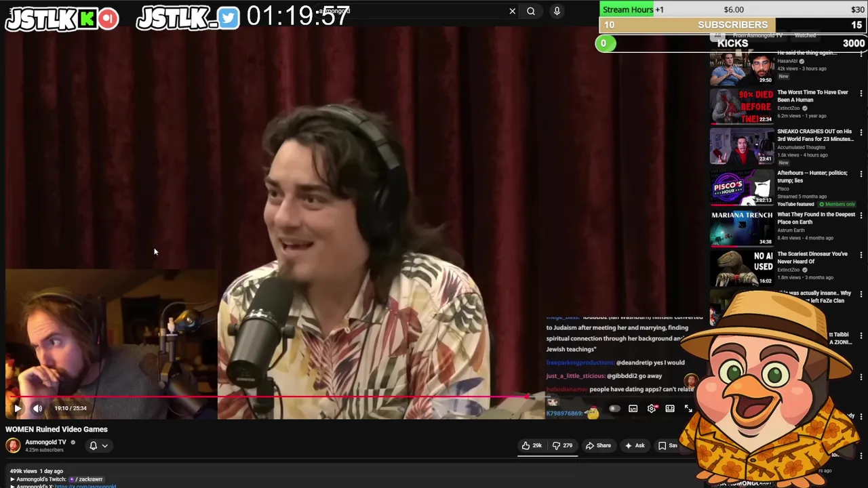This screenshot has height=488, width=868.
Task: Open 'The Worst Time To Have Ever Been A Human'
Action: pos(812,96)
